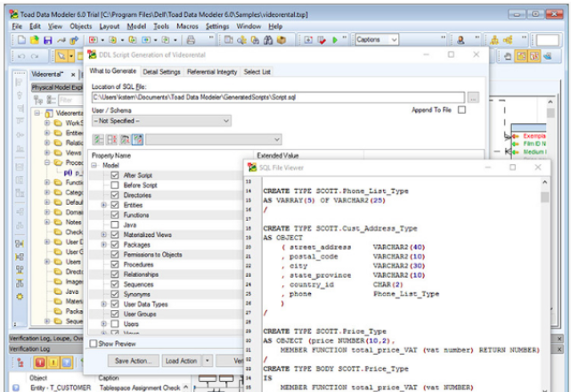Viewport: 571px width, 392px height.
Task: Click the hand pan tool icon
Action: pos(508,56)
